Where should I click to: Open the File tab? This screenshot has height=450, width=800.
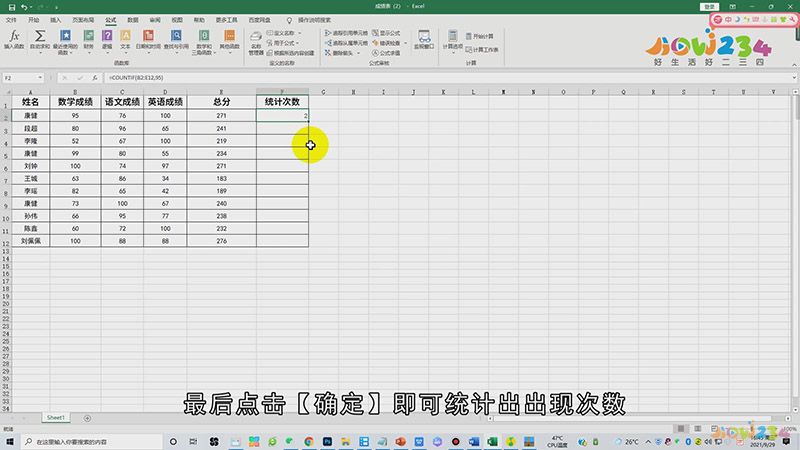coord(11,20)
